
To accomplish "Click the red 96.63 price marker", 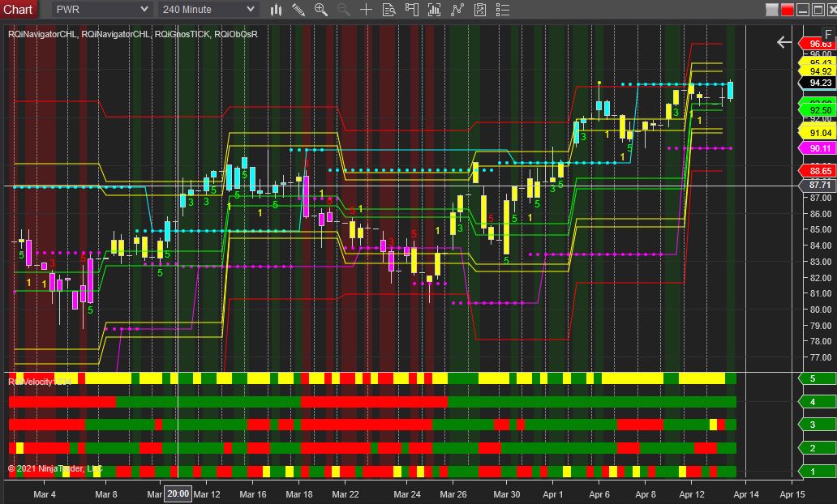I will pyautogui.click(x=820, y=43).
